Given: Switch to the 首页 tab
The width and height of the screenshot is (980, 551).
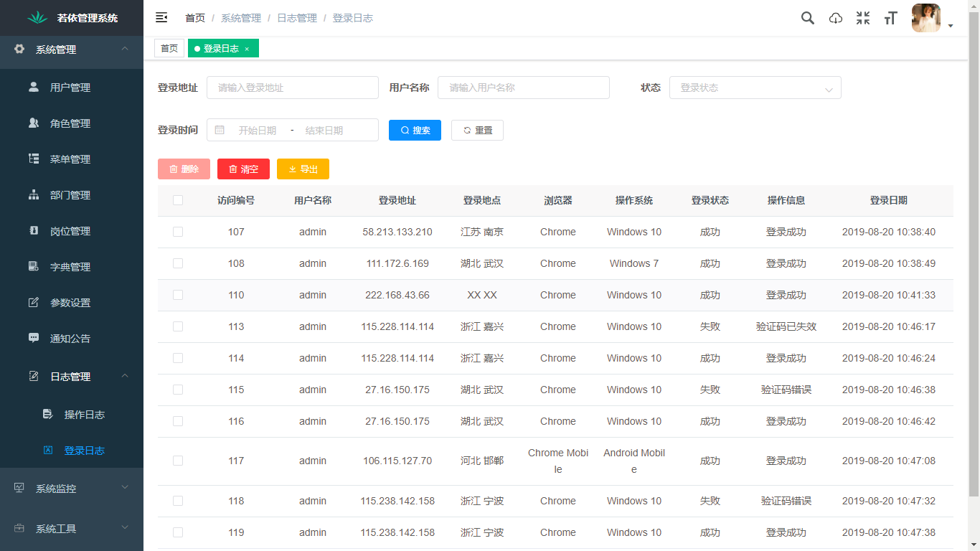Looking at the screenshot, I should [x=169, y=48].
